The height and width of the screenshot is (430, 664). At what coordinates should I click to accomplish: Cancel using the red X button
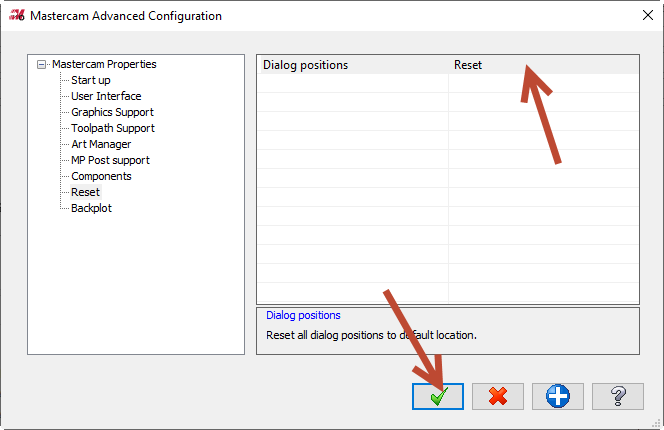coord(498,397)
